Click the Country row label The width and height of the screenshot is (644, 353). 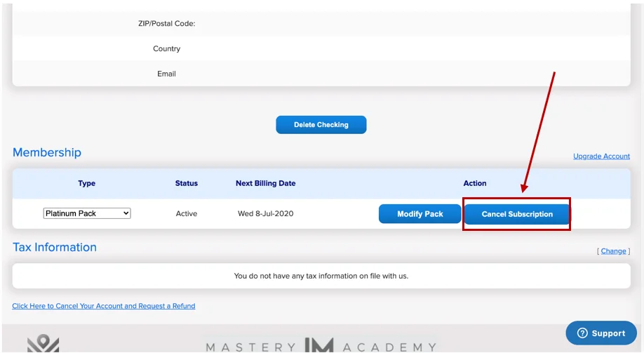tap(166, 48)
